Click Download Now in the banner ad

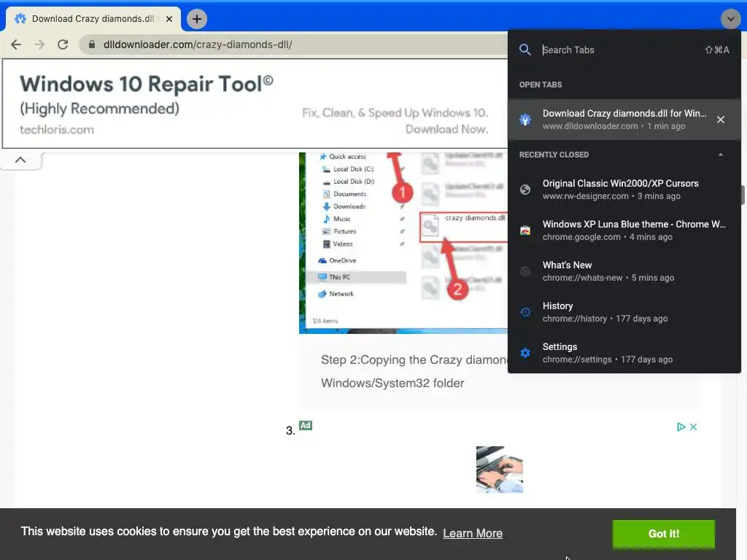pyautogui.click(x=447, y=130)
